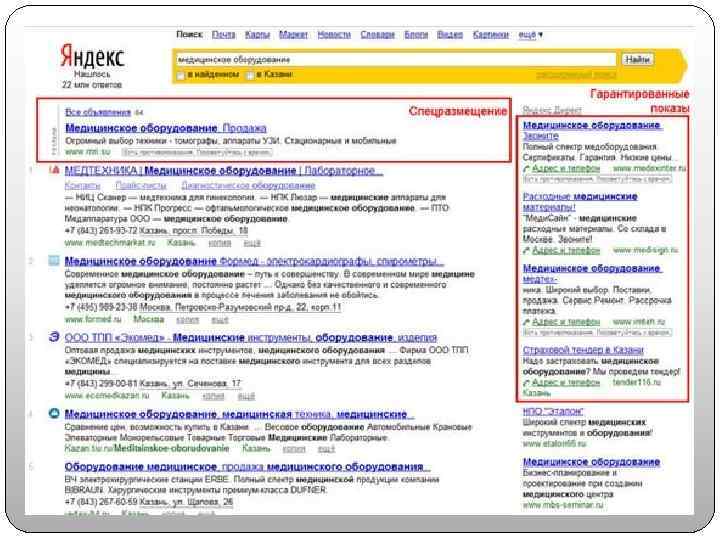Open the НПО "Эталон" ad title
This screenshot has width=720, height=540.
coord(553,411)
